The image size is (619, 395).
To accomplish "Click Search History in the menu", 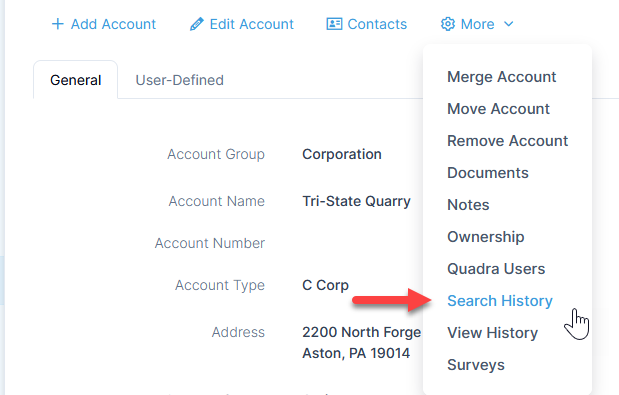I will (500, 301).
